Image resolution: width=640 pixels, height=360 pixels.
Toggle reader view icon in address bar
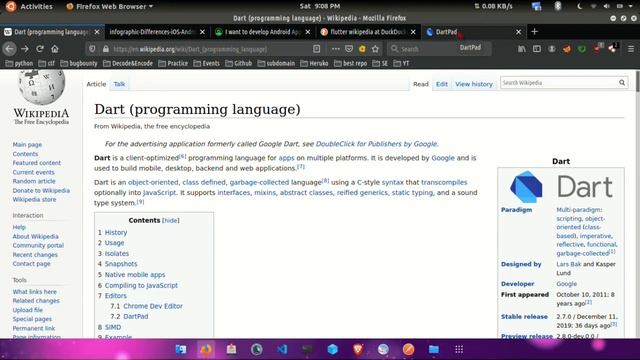[316, 49]
